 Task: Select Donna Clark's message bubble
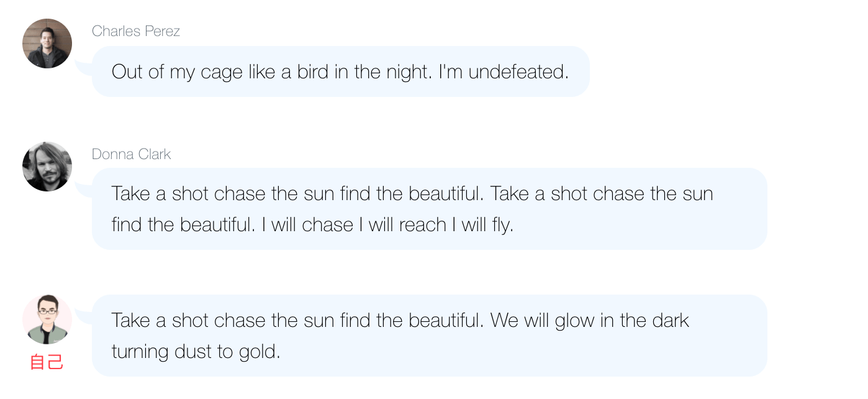(x=428, y=209)
